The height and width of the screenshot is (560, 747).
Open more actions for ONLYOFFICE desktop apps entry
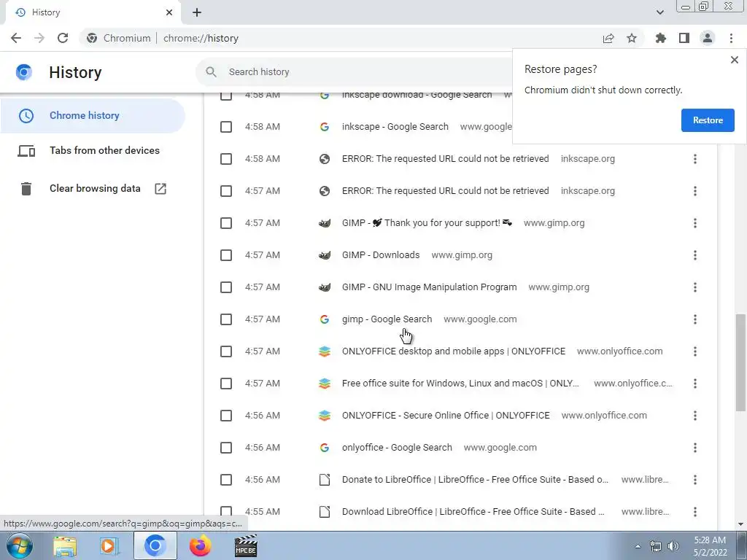click(695, 351)
